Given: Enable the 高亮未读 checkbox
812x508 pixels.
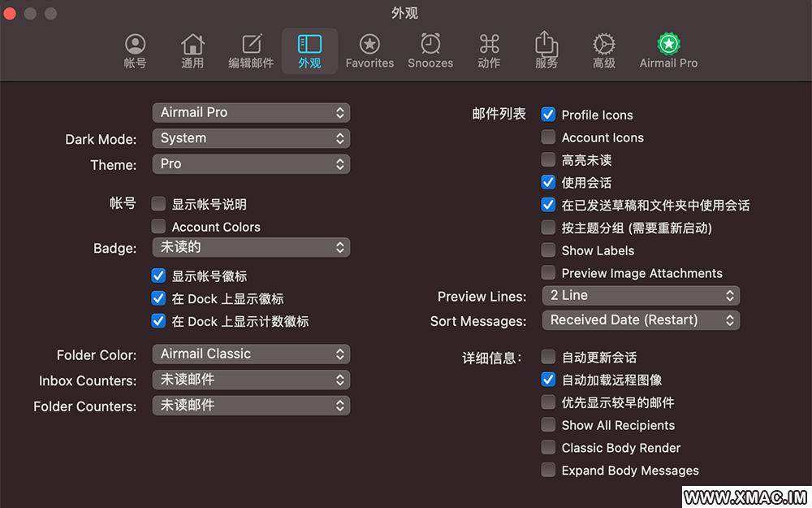Looking at the screenshot, I should [x=548, y=159].
